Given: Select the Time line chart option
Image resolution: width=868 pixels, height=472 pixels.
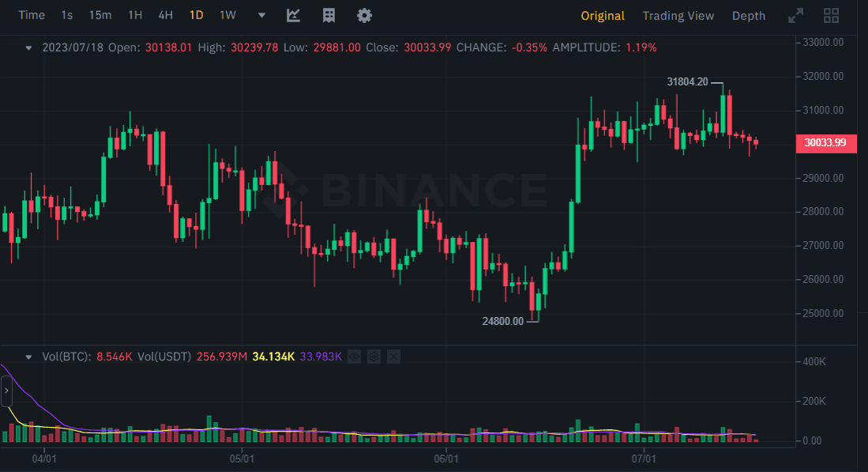Looking at the screenshot, I should (32, 16).
